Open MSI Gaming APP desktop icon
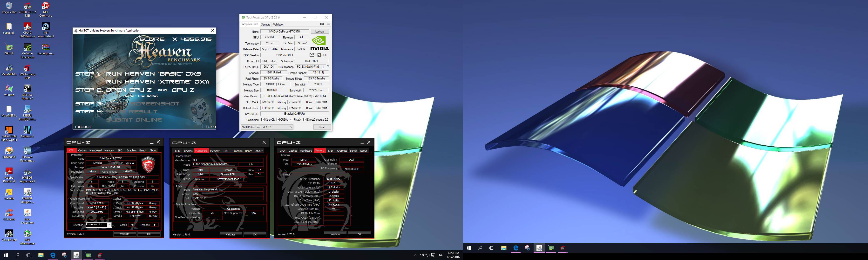The width and height of the screenshot is (868, 260). point(27,72)
